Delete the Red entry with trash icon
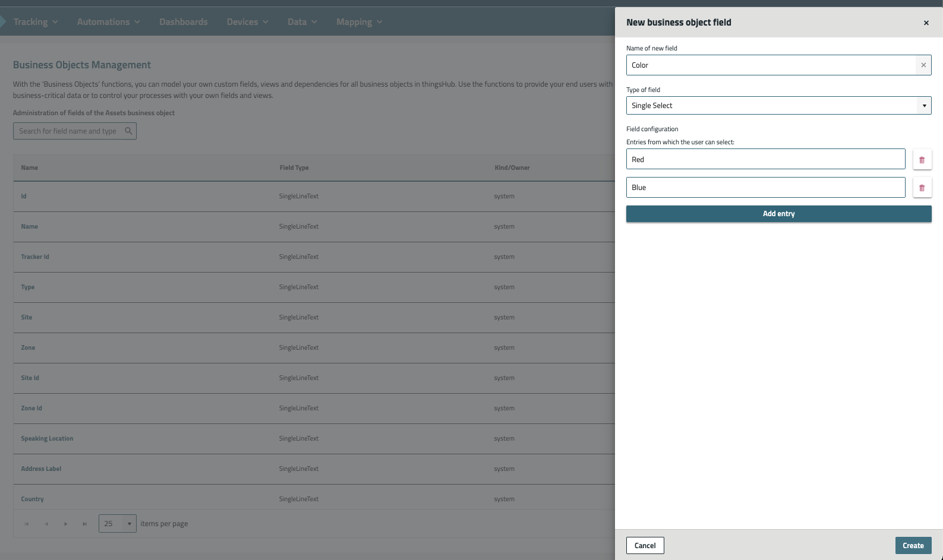Viewport: 943px width, 560px height. (922, 160)
